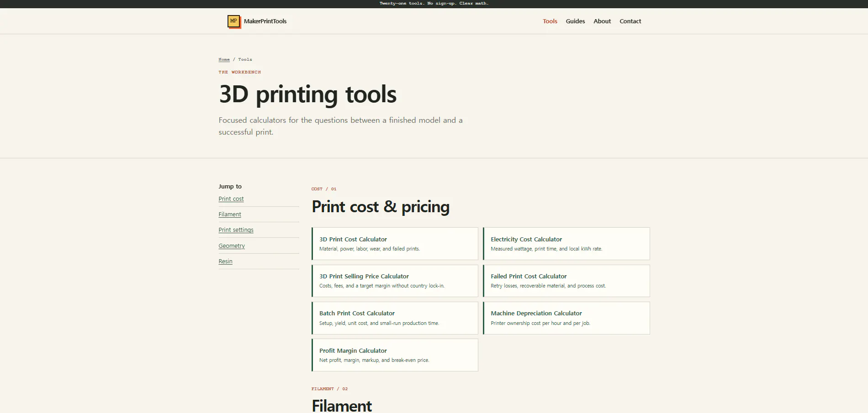Jump to Print cost section

point(231,199)
